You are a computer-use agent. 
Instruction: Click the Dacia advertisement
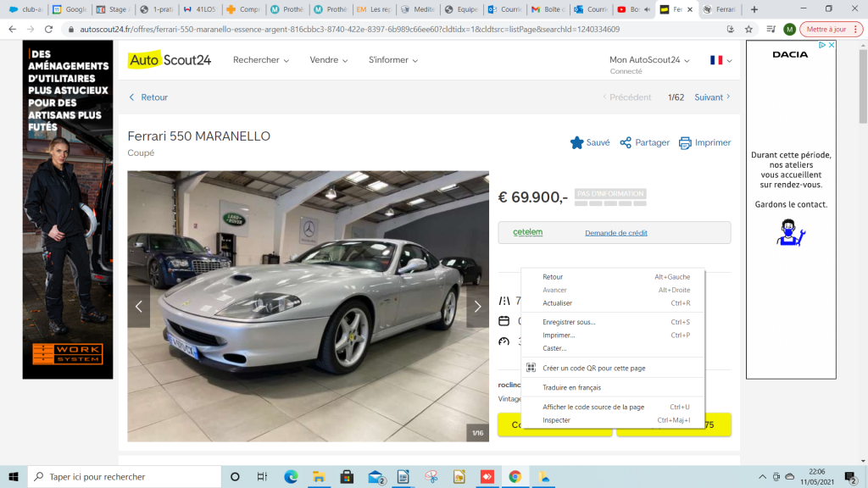point(791,210)
